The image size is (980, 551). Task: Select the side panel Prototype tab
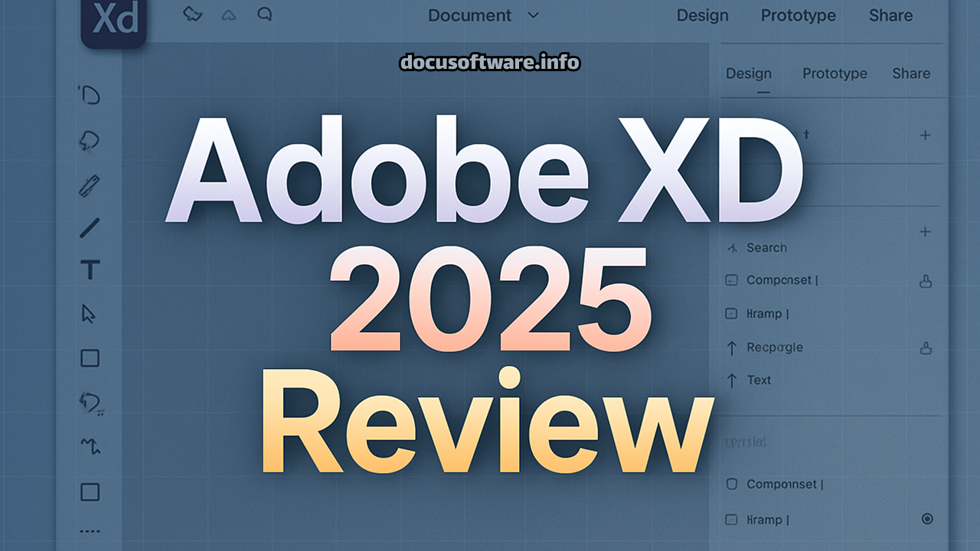click(835, 73)
